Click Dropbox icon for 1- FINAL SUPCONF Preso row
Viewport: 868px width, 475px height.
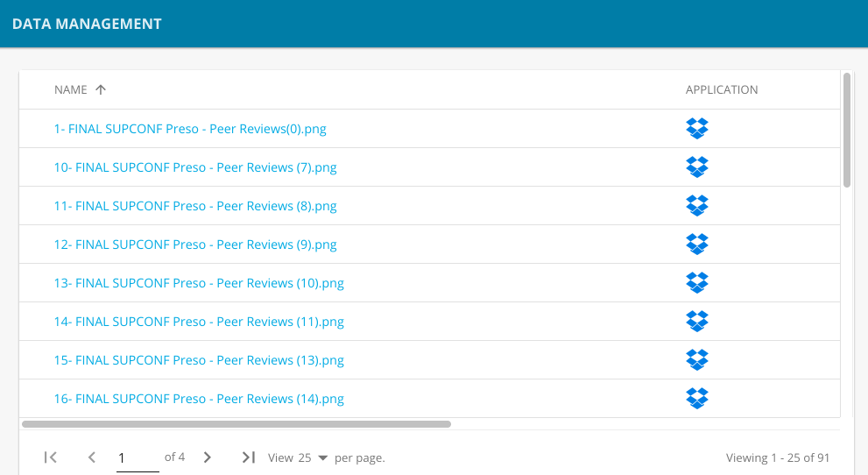coord(697,129)
